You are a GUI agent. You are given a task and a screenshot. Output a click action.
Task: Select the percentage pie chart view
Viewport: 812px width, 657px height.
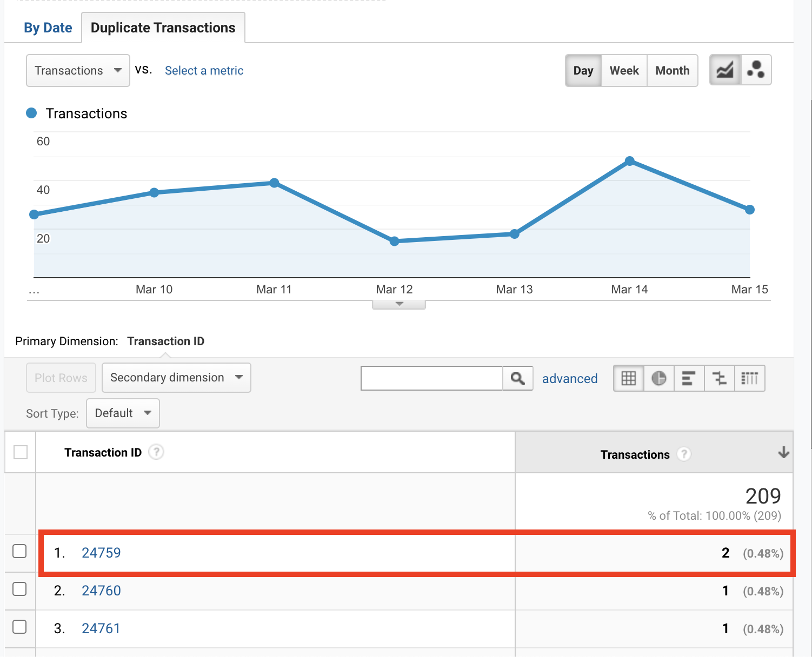pos(658,378)
